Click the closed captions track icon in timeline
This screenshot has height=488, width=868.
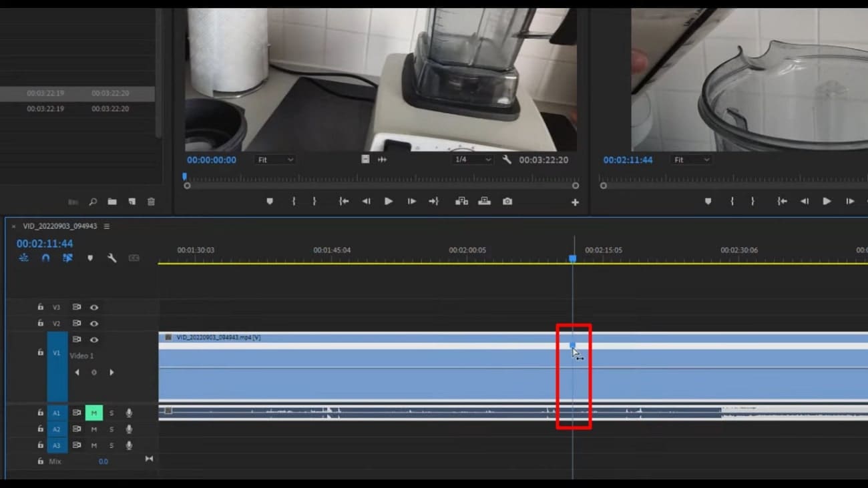pyautogui.click(x=134, y=258)
